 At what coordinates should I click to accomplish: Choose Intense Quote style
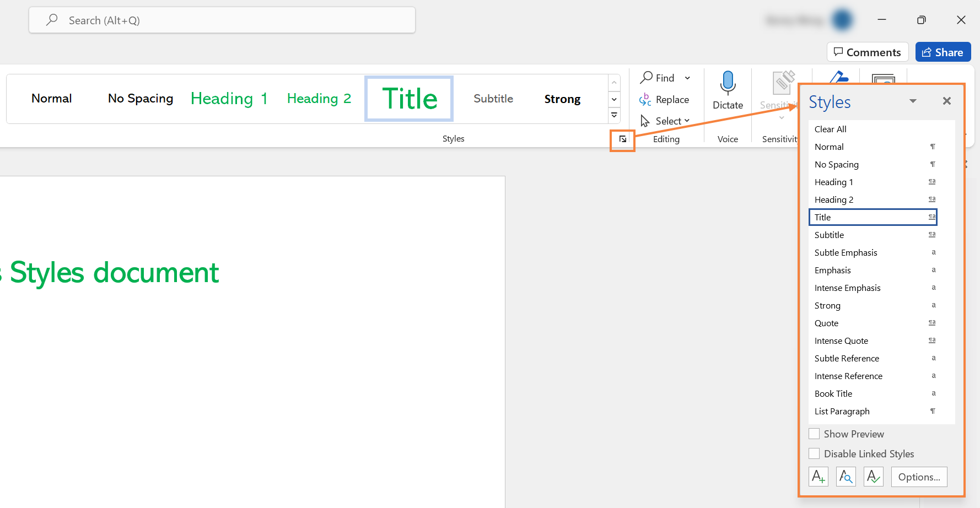[873, 341]
